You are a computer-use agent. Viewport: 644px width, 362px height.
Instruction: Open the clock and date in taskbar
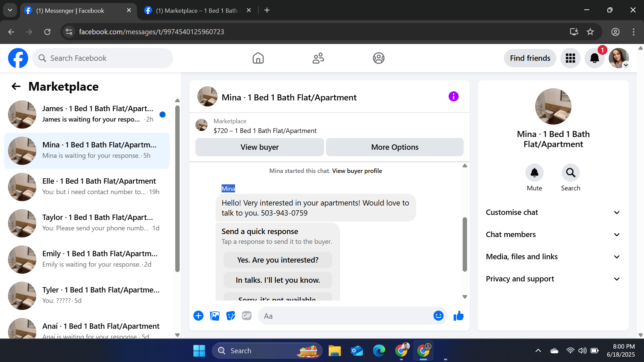621,351
